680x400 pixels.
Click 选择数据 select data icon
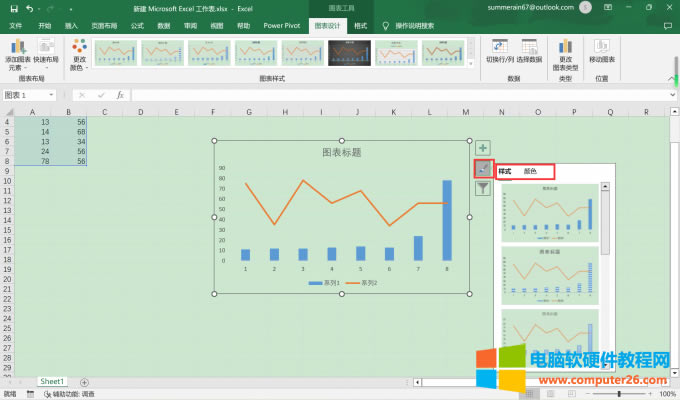530,48
